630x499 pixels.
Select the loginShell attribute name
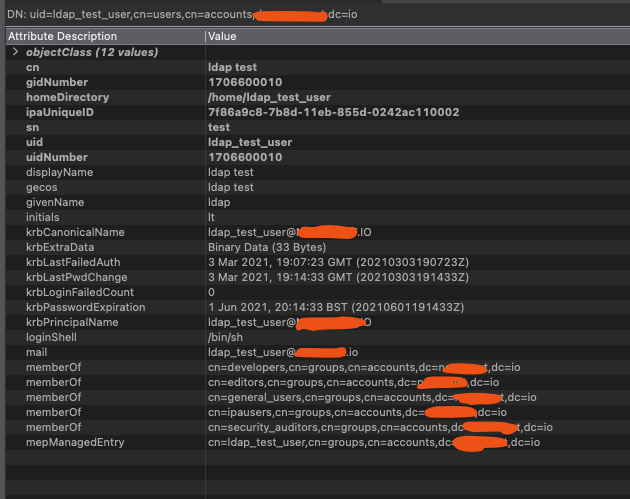[x=51, y=337]
